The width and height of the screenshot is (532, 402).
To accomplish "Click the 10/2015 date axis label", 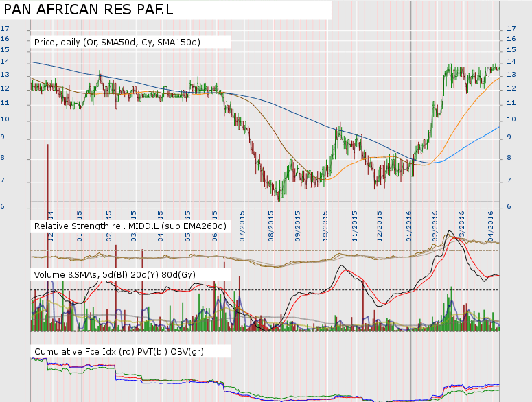I will [x=325, y=226].
